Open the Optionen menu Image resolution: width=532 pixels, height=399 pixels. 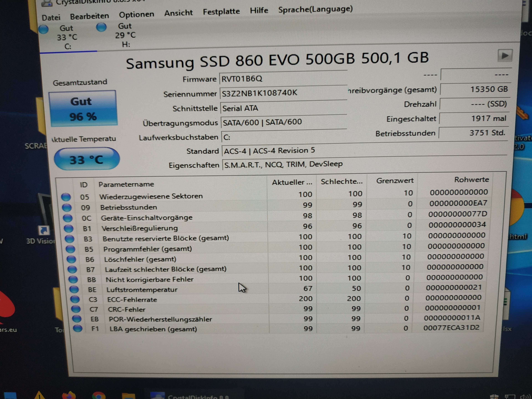[x=136, y=14]
